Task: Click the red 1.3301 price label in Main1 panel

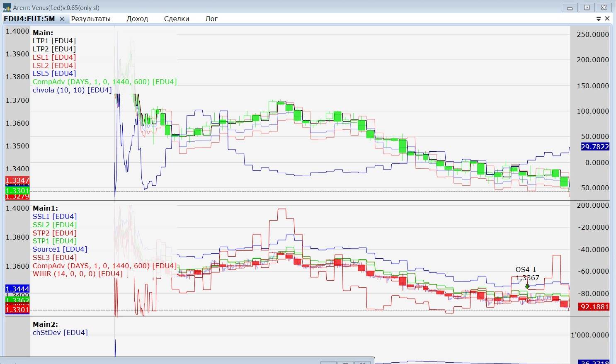Action: pyautogui.click(x=17, y=310)
